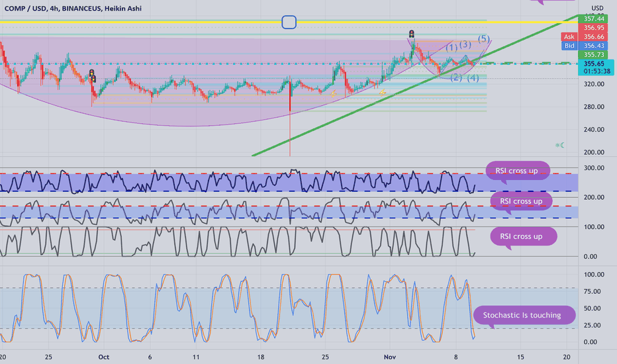This screenshot has height=364, width=617.
Task: Click the blue Bid label
Action: 569,46
